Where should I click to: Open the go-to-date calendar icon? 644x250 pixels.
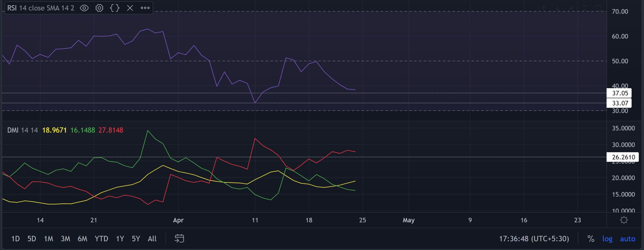point(180,238)
